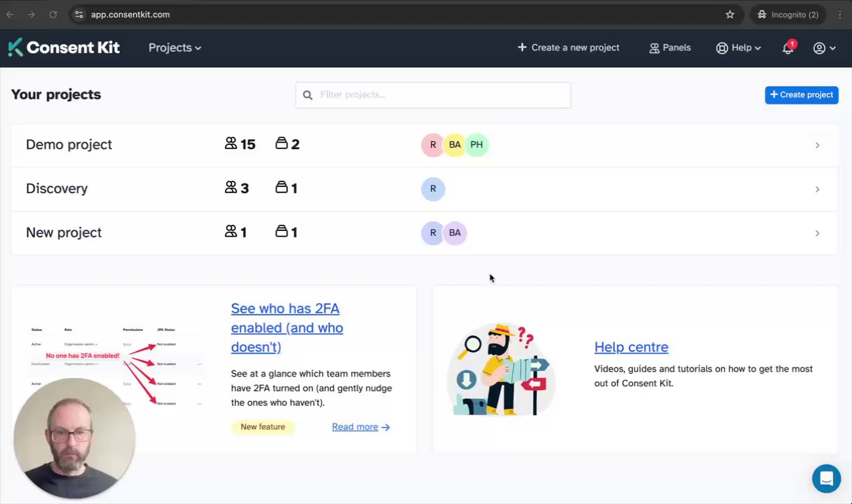The width and height of the screenshot is (852, 504).
Task: Click the presenter webcam video bubble
Action: tap(74, 438)
